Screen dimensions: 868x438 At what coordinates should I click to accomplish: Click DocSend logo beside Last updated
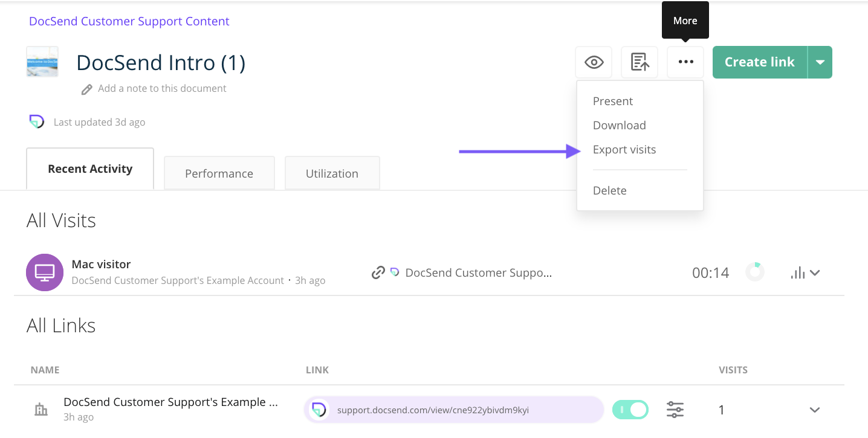37,121
